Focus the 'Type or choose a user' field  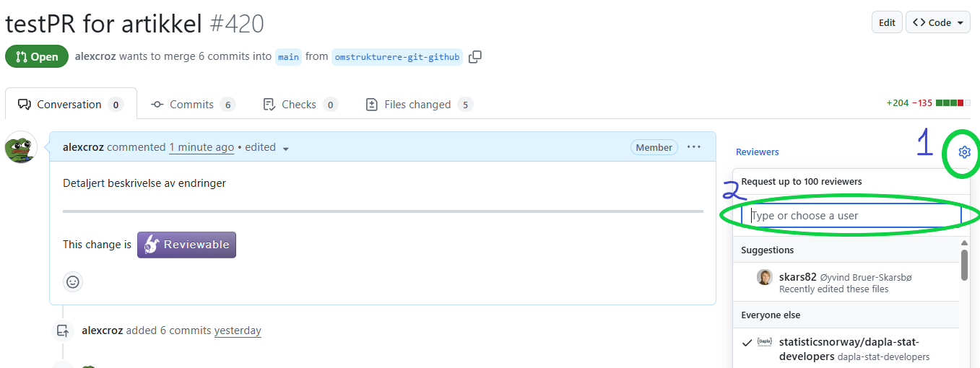[851, 216]
